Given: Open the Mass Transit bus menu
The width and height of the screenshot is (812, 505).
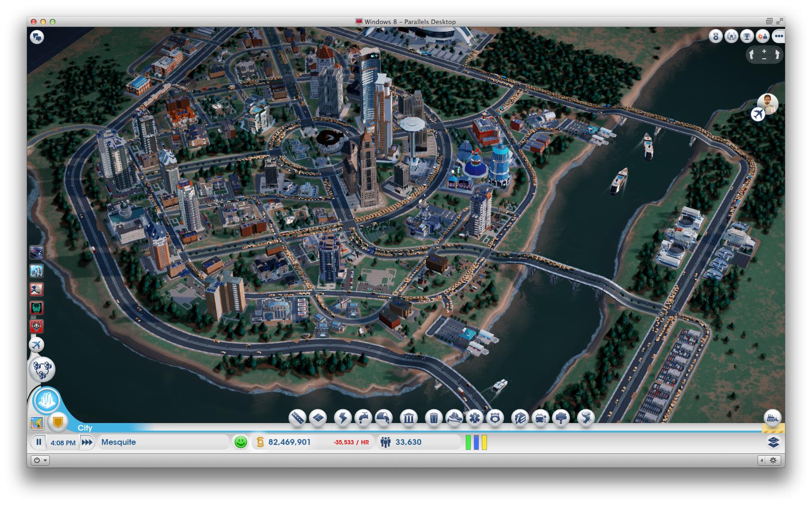Looking at the screenshot, I should pos(541,418).
